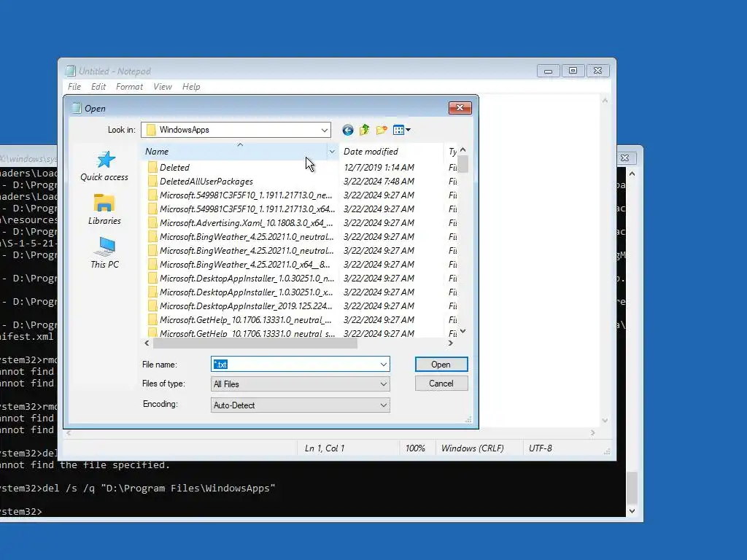Select Quick access in the places bar

tap(104, 166)
